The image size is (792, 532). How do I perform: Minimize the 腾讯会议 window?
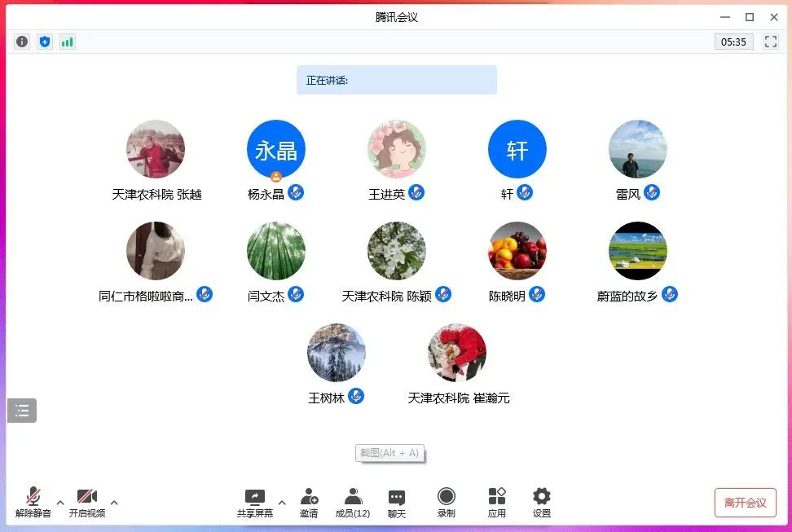(x=725, y=17)
